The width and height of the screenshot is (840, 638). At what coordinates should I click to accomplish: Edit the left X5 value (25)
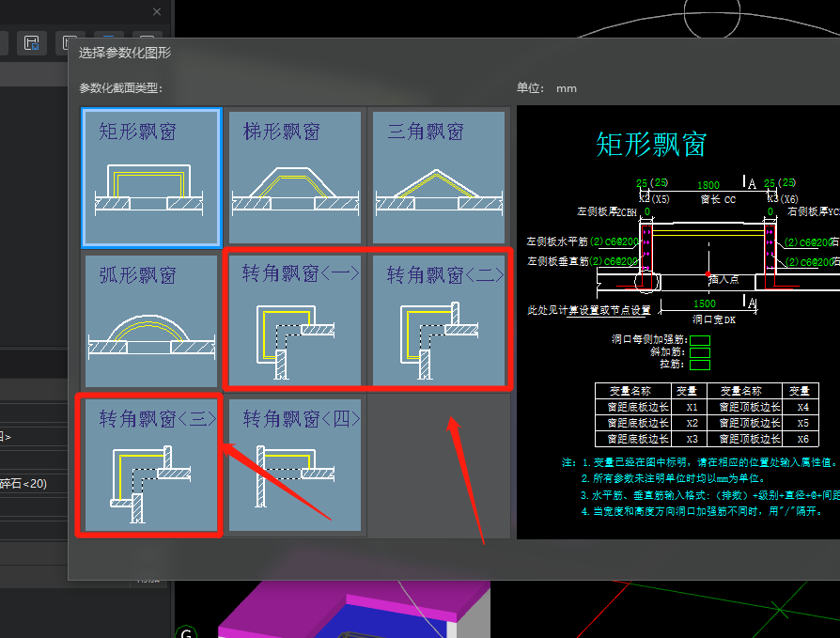point(660,182)
